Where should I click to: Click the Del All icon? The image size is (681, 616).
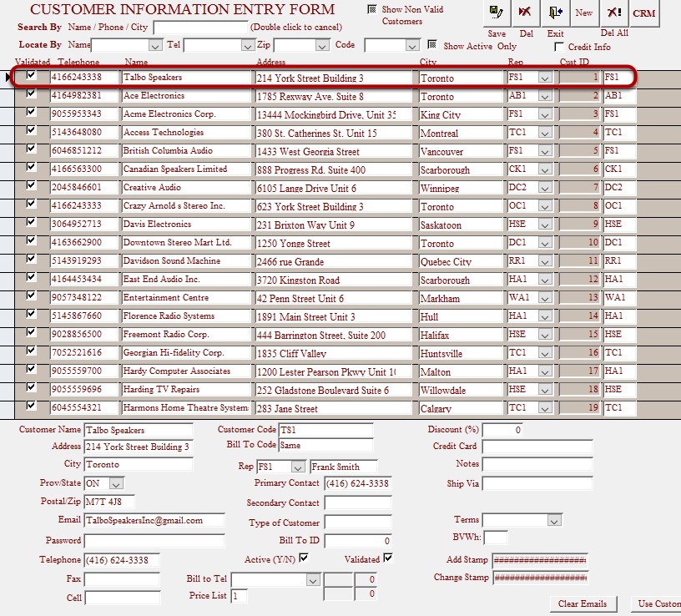point(614,13)
